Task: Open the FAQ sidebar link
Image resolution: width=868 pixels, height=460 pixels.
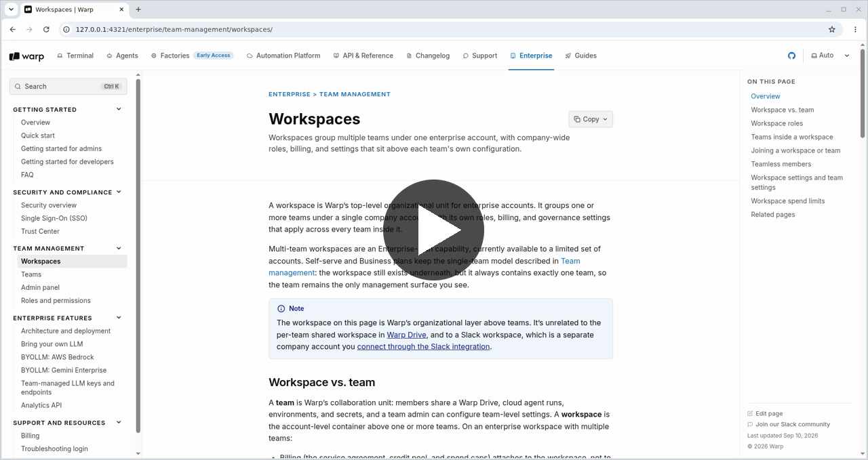Action: coord(27,175)
